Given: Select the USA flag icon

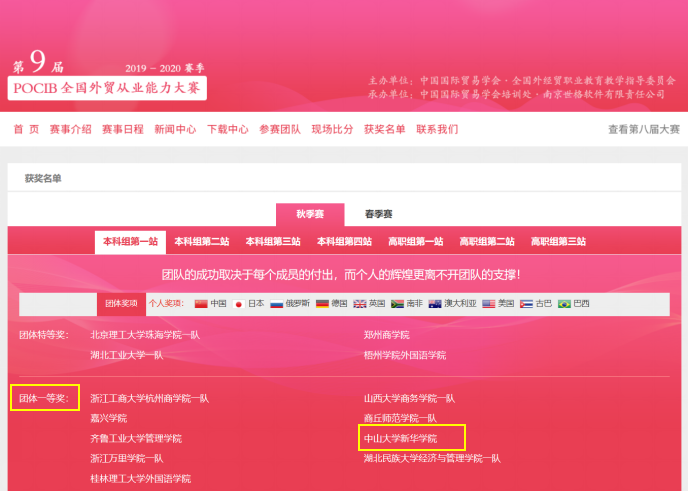Looking at the screenshot, I should [x=488, y=304].
